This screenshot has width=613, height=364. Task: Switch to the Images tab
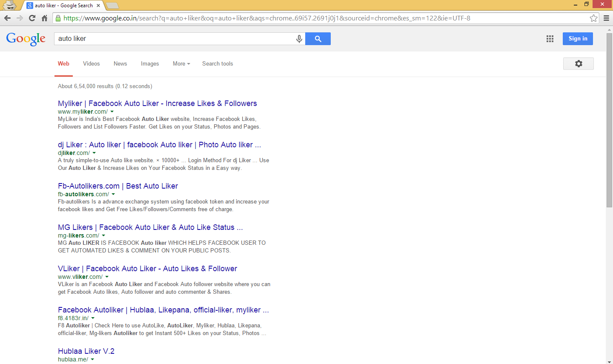150,63
